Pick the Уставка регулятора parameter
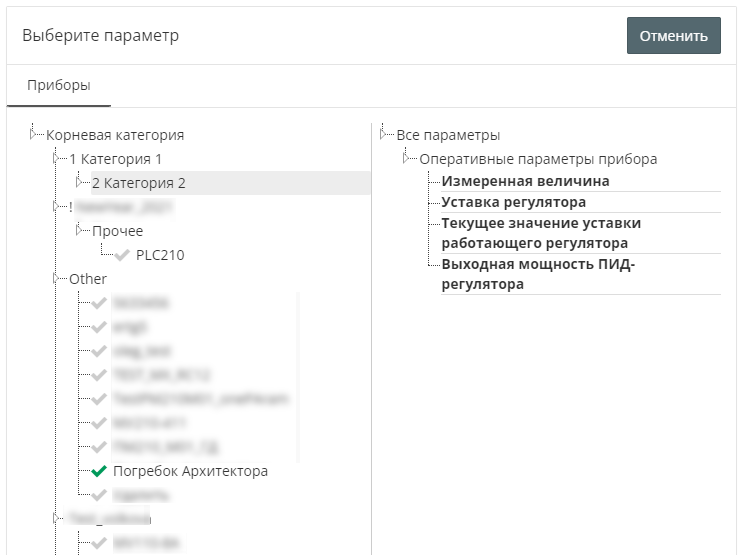Viewport: 741px width, 555px height. [x=513, y=202]
